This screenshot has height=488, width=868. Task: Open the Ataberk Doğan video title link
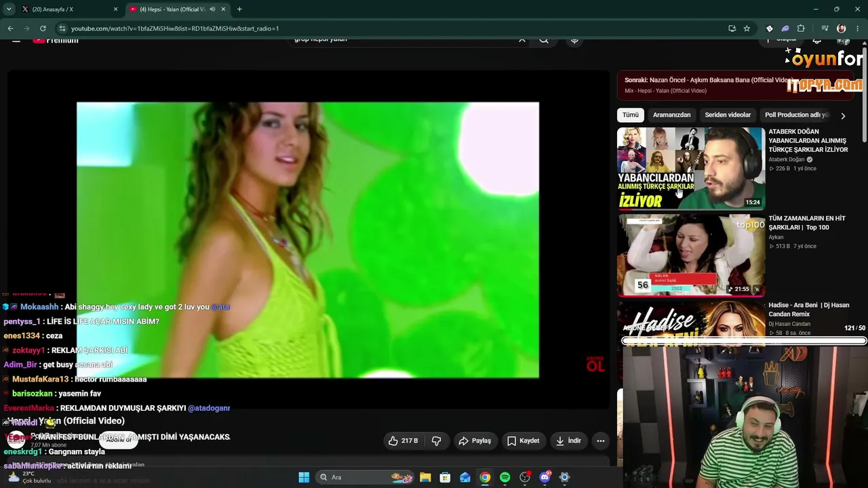(808, 140)
